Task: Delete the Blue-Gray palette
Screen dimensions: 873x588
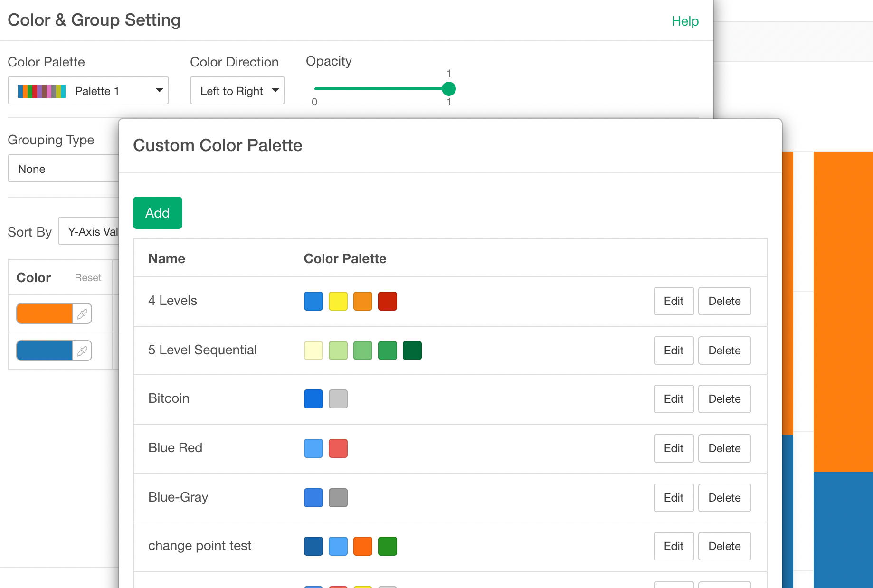Action: (725, 498)
